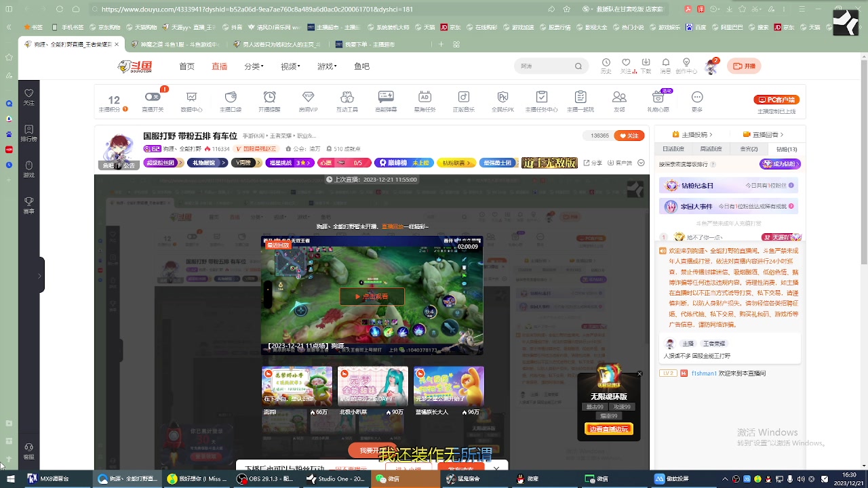The width and height of the screenshot is (868, 488).
Task: Open the 鱼吧 nav item
Action: (x=361, y=66)
